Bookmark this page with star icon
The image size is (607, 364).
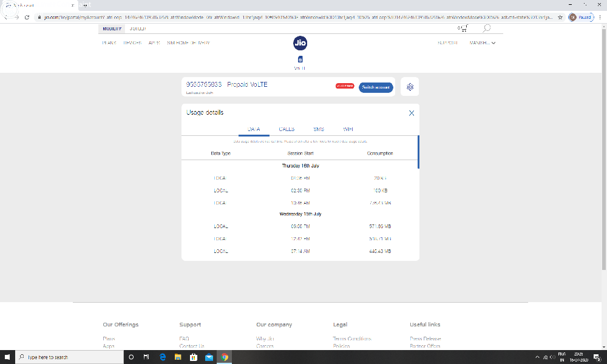point(559,18)
